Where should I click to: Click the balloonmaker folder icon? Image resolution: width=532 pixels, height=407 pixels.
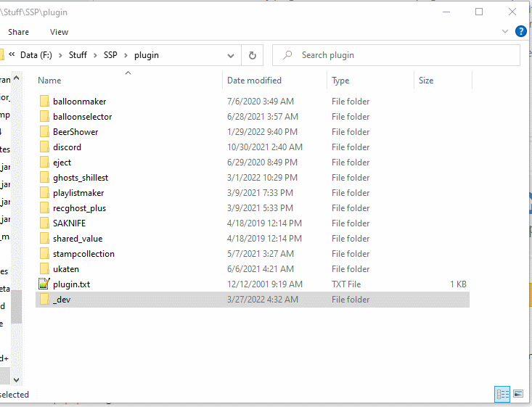(44, 102)
